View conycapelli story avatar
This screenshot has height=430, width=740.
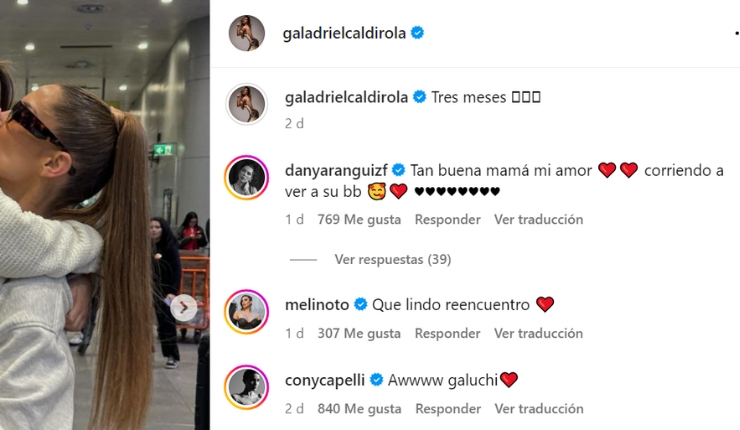point(246,387)
